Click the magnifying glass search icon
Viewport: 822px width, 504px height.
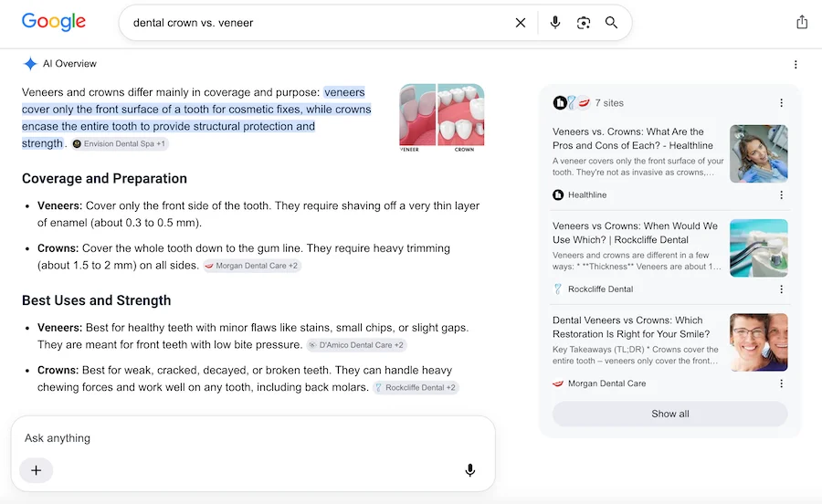(611, 23)
